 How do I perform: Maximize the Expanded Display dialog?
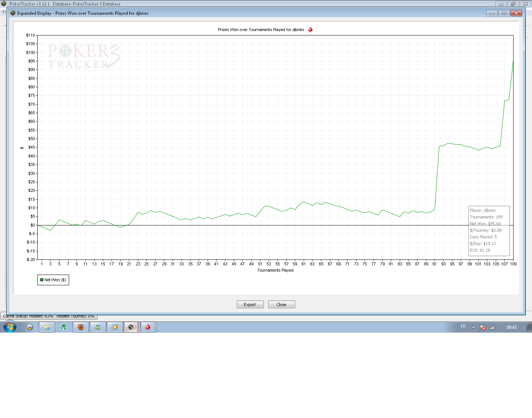[504, 13]
